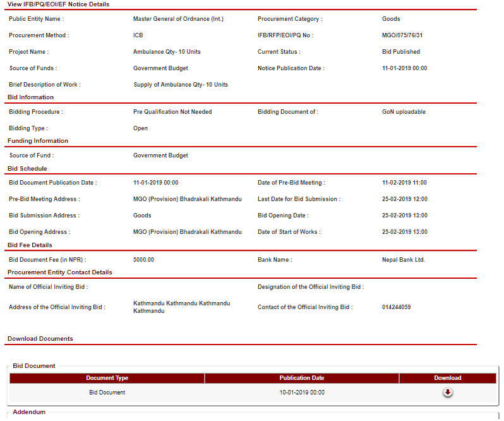Click the Bid Document fieldset heading

(34, 366)
